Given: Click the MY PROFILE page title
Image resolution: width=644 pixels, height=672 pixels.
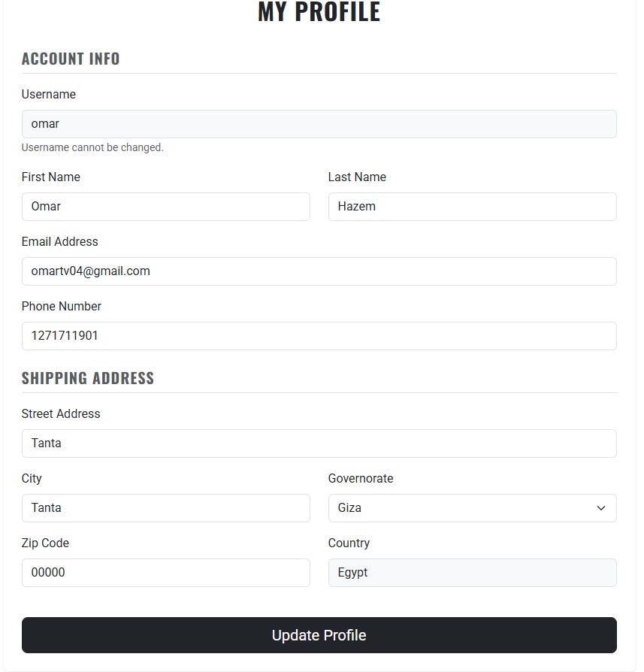Looking at the screenshot, I should (x=319, y=12).
